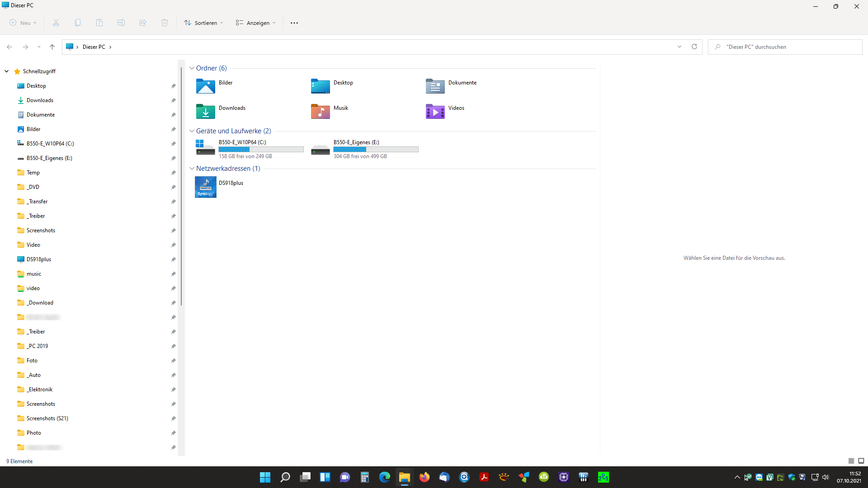Click Dieser PC in the address bar
This screenshot has width=868, height=488.
point(94,47)
